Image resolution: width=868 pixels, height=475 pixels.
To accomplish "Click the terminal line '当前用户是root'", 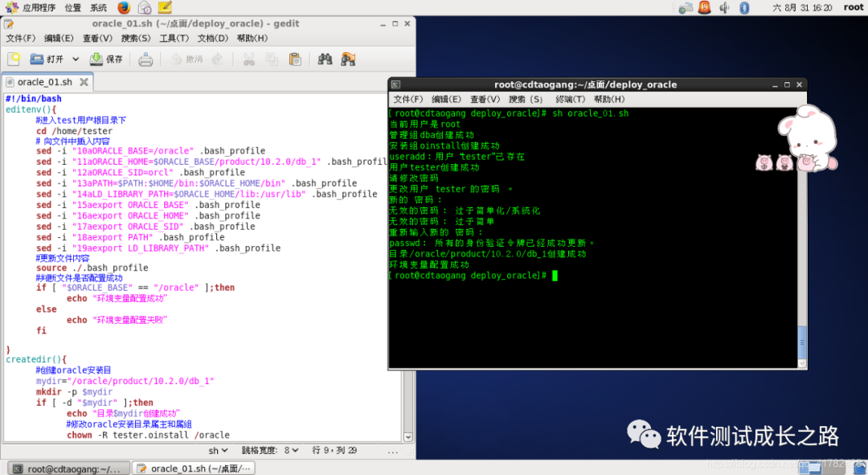I will point(425,124).
